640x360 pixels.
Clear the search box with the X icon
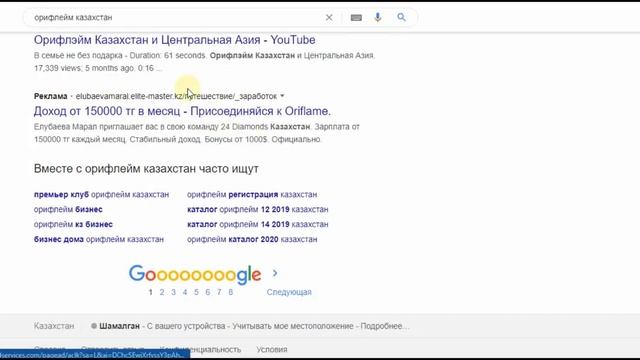(329, 18)
